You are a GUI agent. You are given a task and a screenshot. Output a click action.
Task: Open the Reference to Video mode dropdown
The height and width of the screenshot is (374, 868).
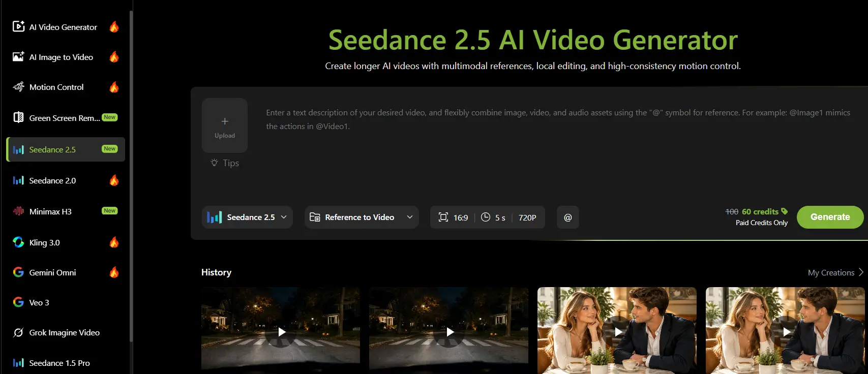(x=362, y=217)
